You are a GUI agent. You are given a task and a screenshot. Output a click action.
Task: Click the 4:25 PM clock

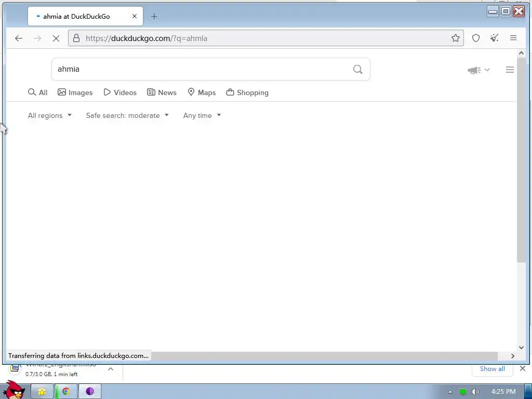click(x=503, y=392)
